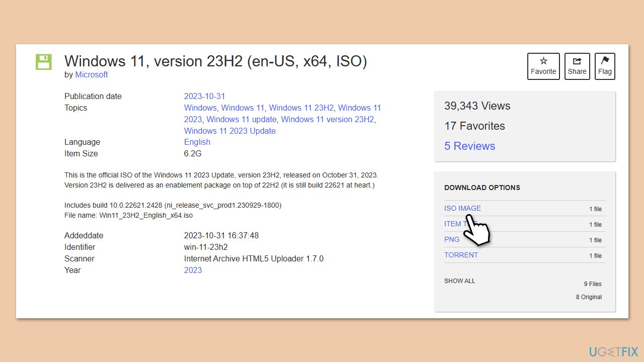This screenshot has width=644, height=362.
Task: Click "Internet Archive HTML5 Uploader 1.7.0" scanner value
Action: coord(254,258)
